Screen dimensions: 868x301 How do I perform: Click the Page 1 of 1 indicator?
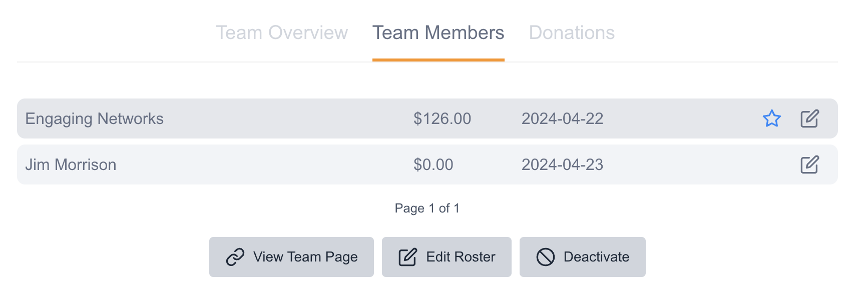pyautogui.click(x=427, y=208)
